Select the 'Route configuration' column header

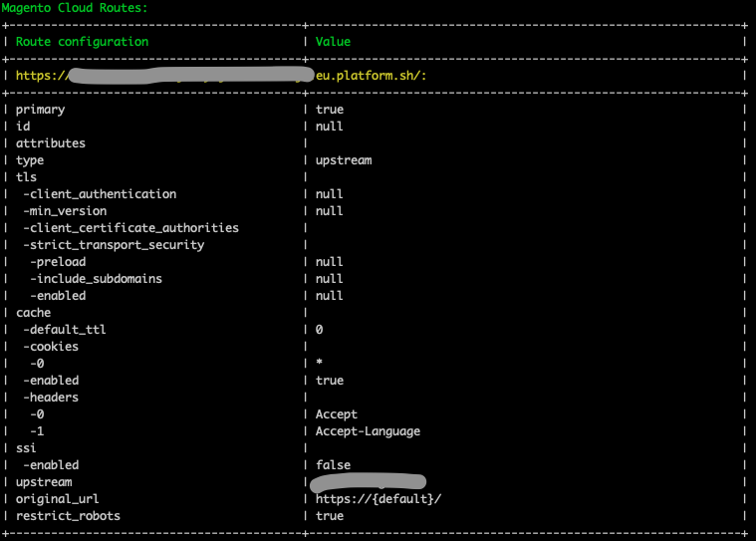pyautogui.click(x=82, y=42)
